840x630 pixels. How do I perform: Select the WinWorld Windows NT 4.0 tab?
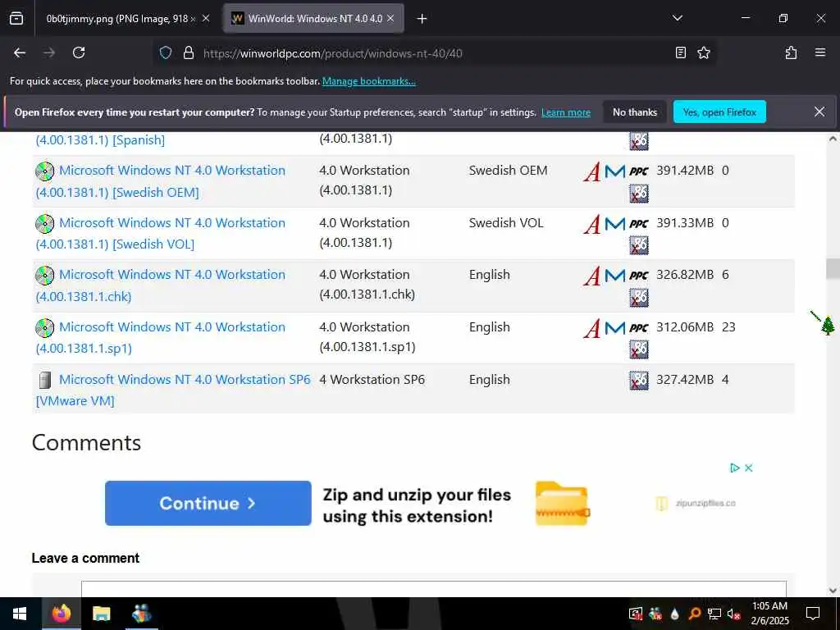pyautogui.click(x=313, y=19)
